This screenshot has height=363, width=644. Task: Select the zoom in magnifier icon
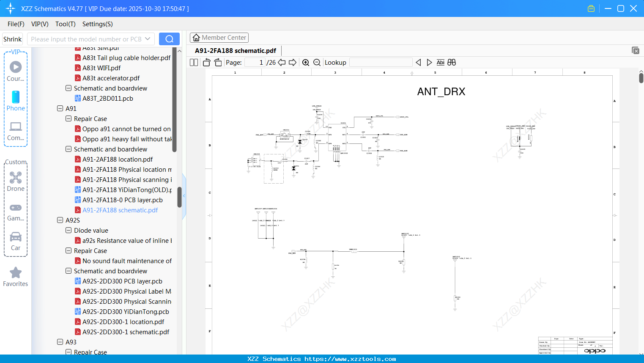pyautogui.click(x=306, y=62)
